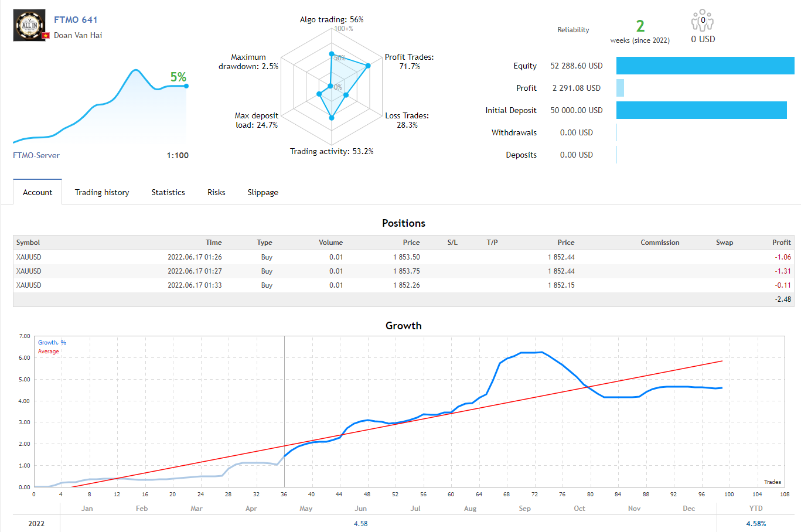The height and width of the screenshot is (532, 801).
Task: Click the Time column header
Action: (x=214, y=243)
